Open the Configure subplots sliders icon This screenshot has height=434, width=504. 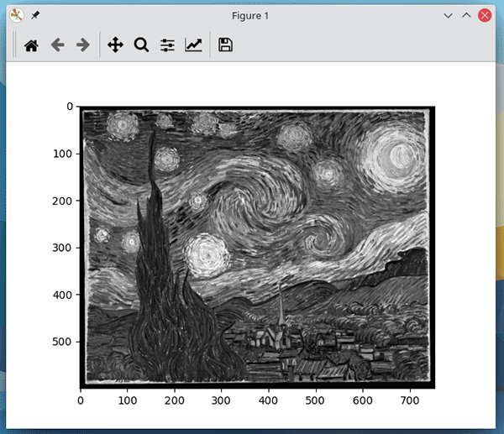click(167, 45)
